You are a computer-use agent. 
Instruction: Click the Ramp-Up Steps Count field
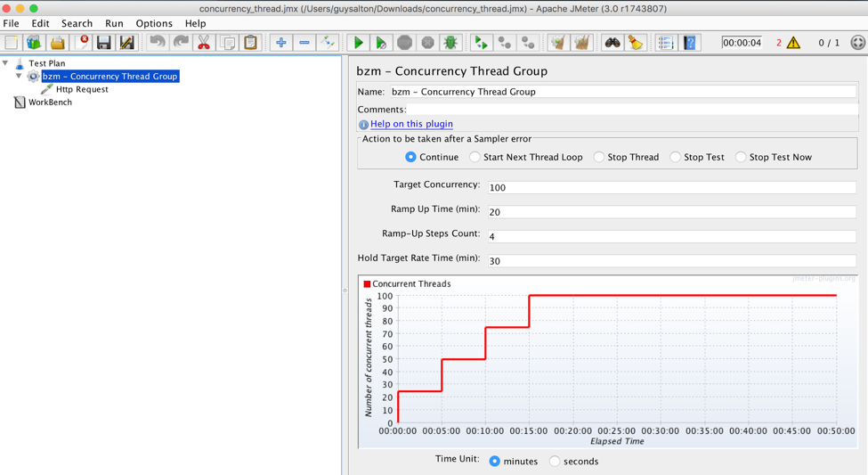coord(672,236)
